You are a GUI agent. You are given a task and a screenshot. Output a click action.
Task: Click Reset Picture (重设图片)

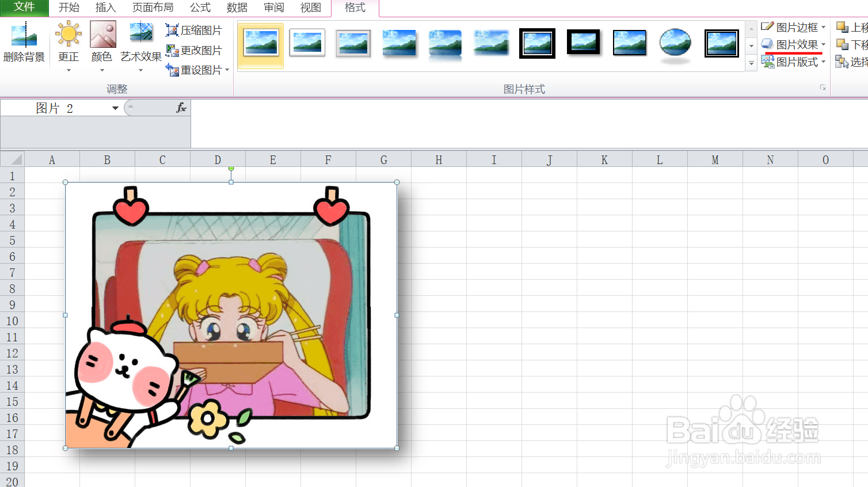[193, 70]
